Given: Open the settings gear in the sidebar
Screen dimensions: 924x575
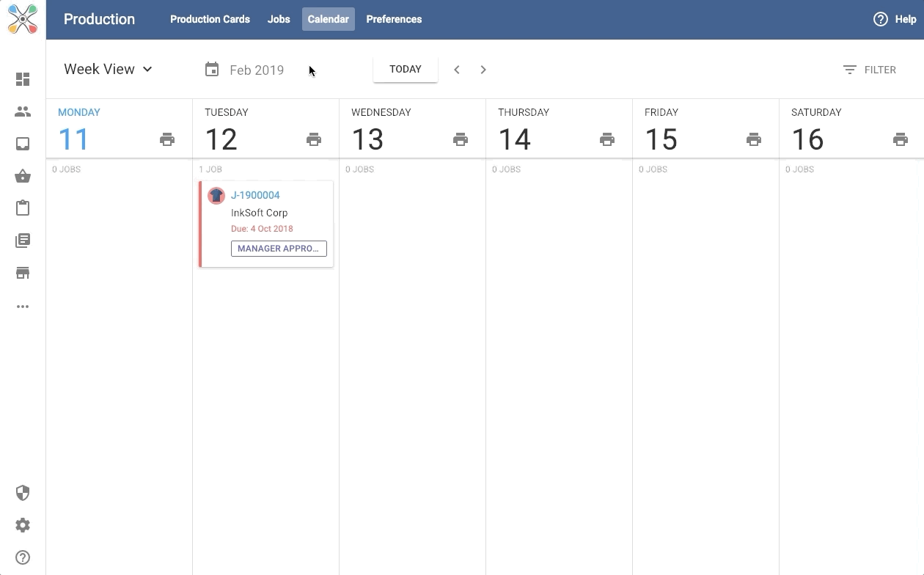Looking at the screenshot, I should click(23, 525).
